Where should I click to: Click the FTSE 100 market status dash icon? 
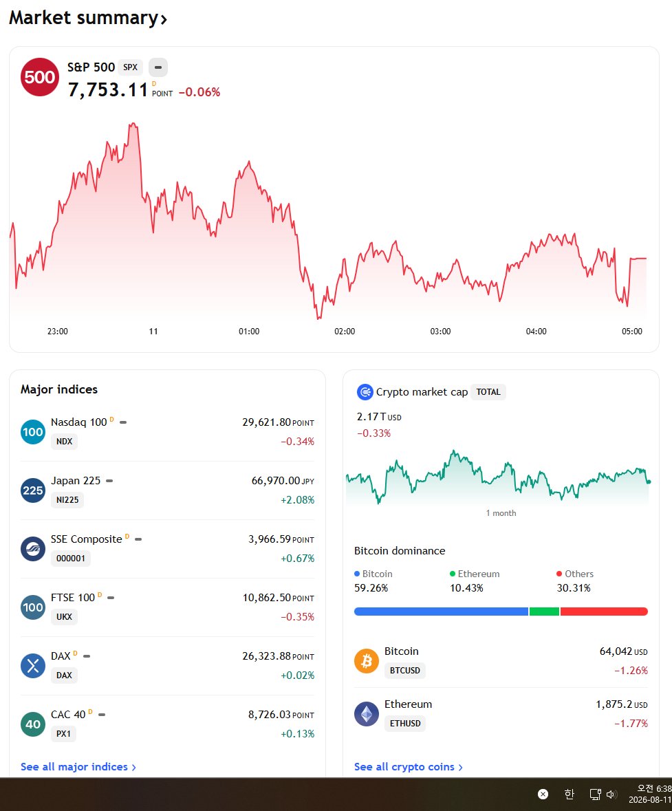[x=111, y=598]
